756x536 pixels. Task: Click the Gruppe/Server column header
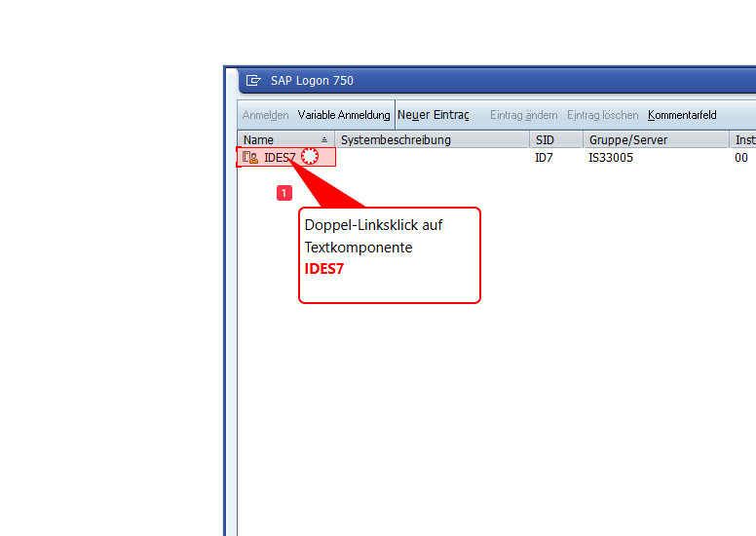tap(656, 140)
